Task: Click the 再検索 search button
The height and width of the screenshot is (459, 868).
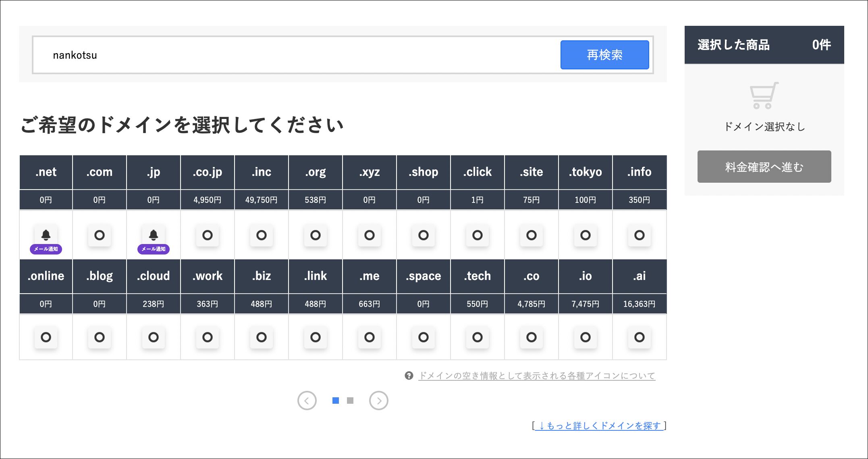Action: 604,55
